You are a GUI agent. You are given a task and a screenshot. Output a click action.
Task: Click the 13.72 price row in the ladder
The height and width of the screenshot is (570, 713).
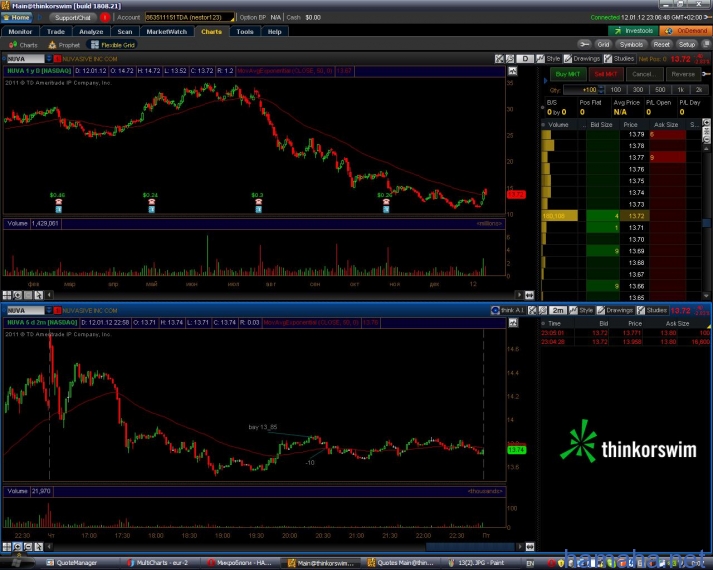coord(622,216)
